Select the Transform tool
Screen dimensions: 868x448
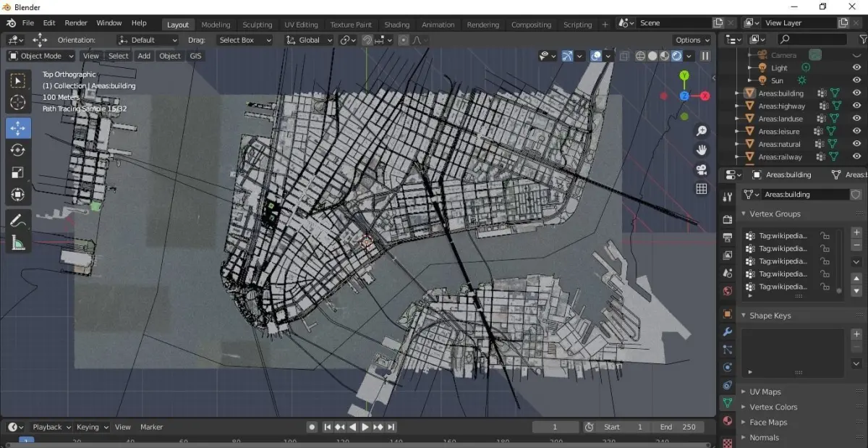(x=18, y=195)
